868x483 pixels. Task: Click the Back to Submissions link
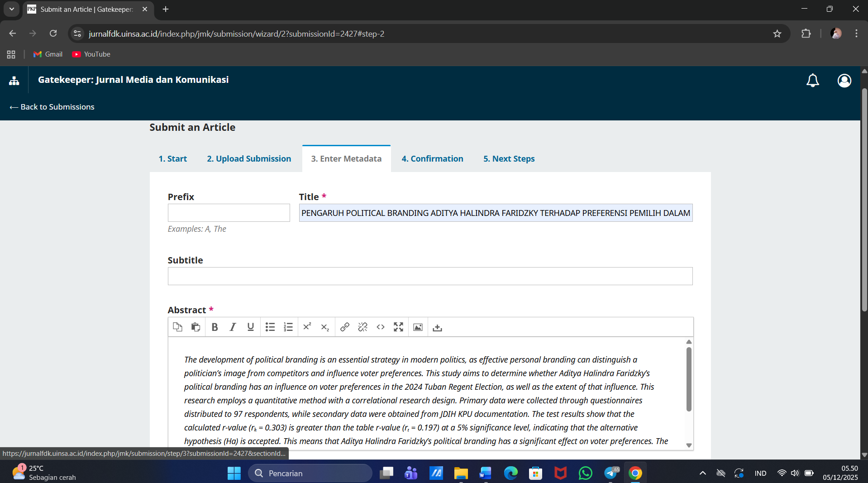[x=52, y=107]
